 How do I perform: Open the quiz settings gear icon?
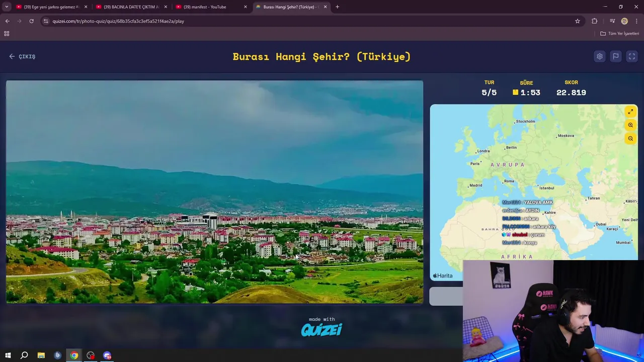(x=599, y=56)
